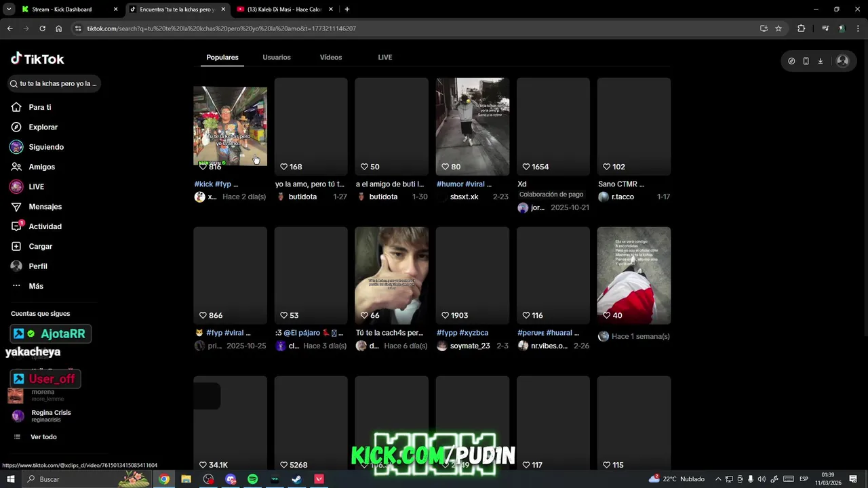
Task: Click the TikTok logo
Action: pyautogui.click(x=37, y=59)
